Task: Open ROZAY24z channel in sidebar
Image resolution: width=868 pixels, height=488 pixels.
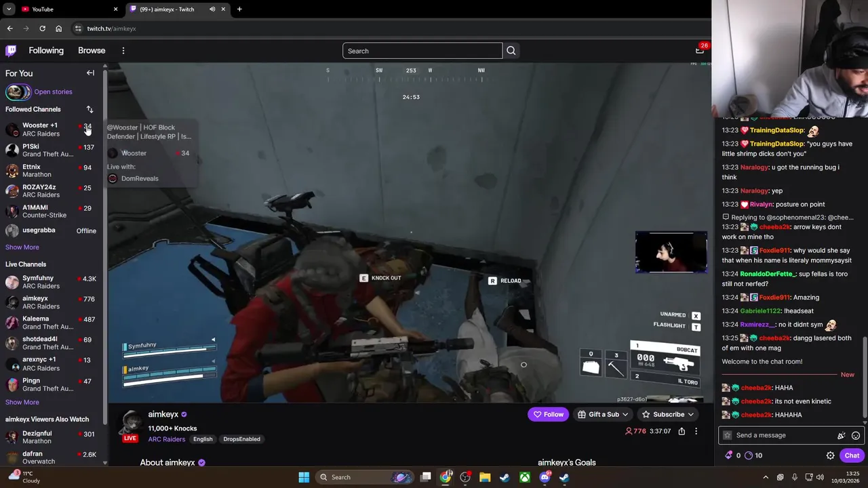Action: pos(52,190)
